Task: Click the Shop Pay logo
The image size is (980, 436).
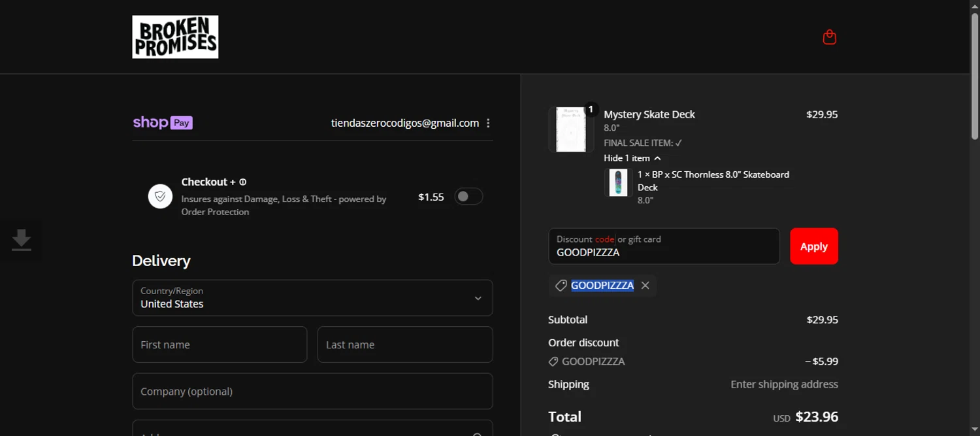Action: [163, 122]
